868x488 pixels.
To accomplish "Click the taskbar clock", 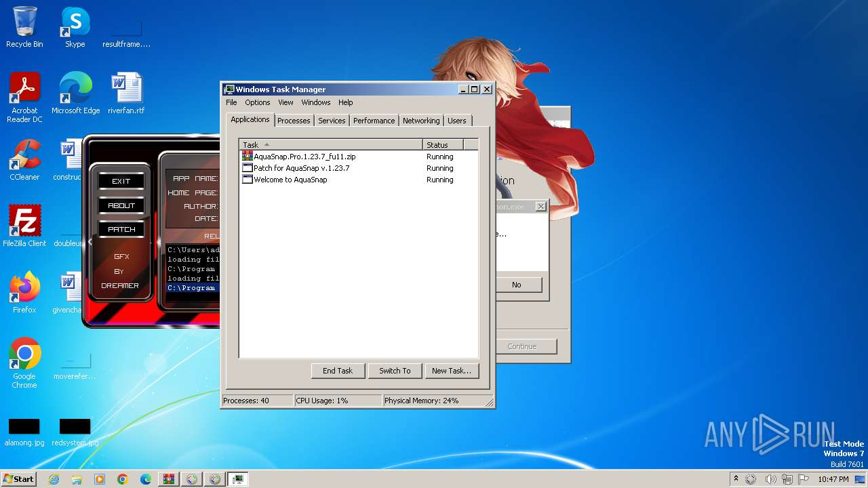I will click(833, 479).
